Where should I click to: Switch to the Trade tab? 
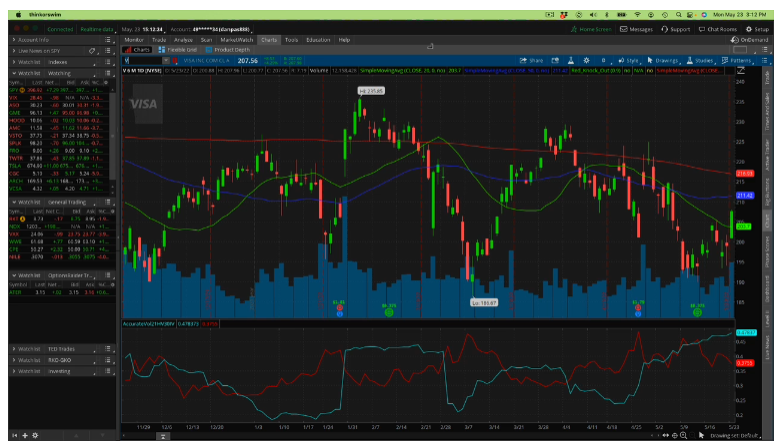point(159,40)
